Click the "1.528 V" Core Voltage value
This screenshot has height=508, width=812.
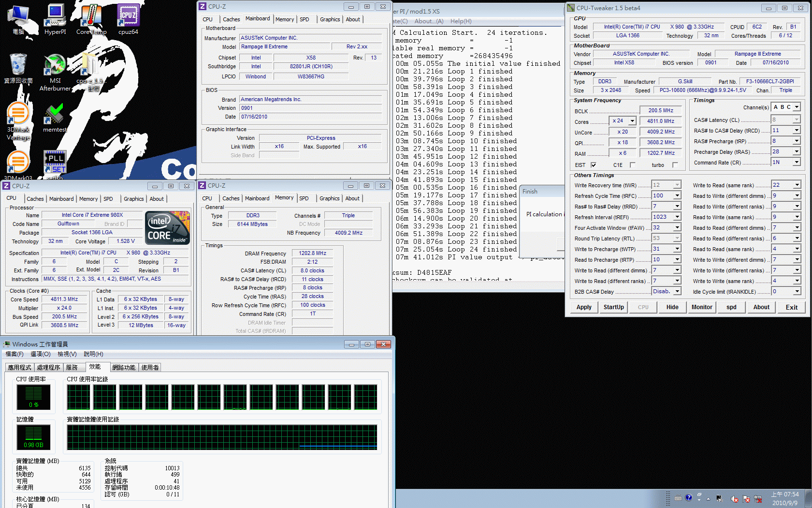click(x=126, y=241)
